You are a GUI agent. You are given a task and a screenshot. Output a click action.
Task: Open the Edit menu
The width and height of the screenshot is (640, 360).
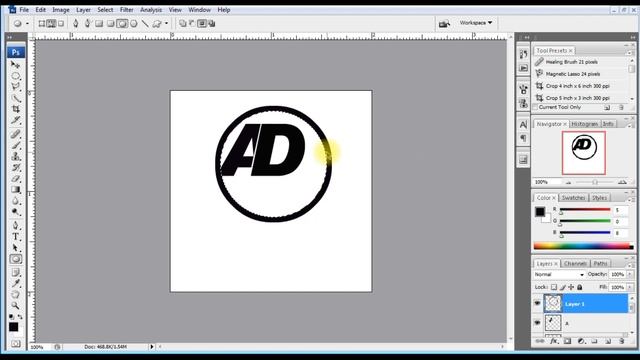click(40, 10)
